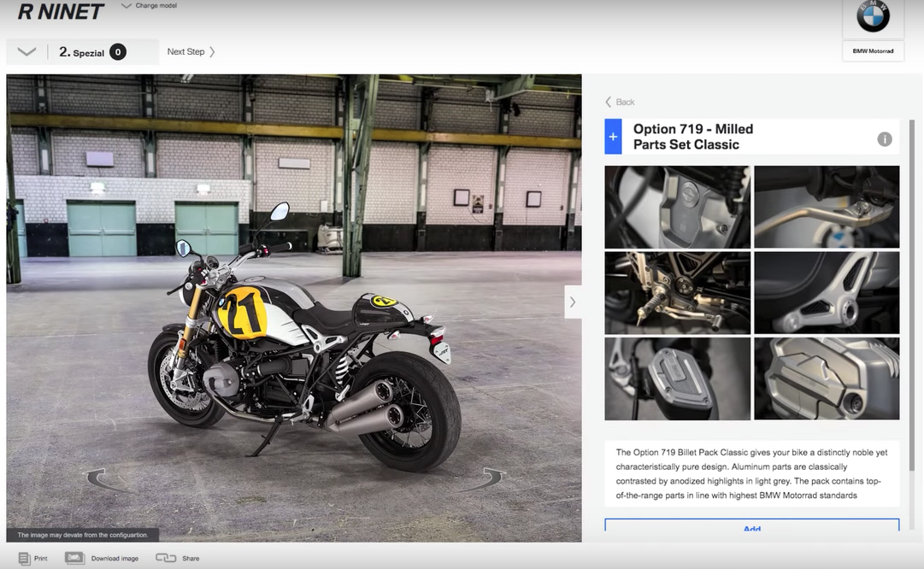
Task: Click the BMW roundel logo
Action: pos(873,16)
